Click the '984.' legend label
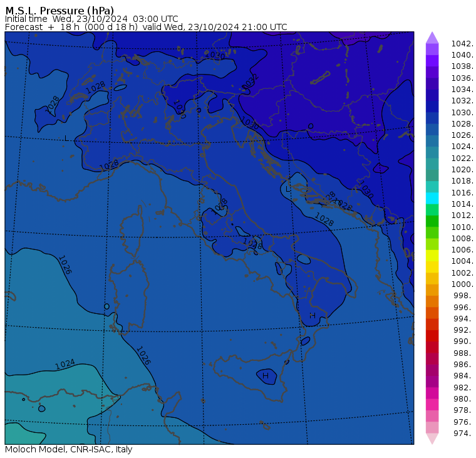Image resolution: width=476 pixels, height=458 pixels. pos(463,376)
